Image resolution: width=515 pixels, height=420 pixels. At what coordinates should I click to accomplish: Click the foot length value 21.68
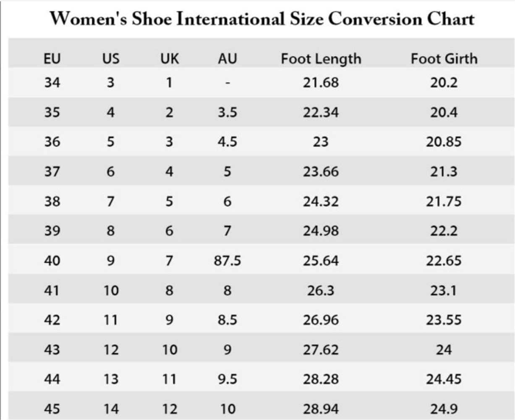click(321, 83)
